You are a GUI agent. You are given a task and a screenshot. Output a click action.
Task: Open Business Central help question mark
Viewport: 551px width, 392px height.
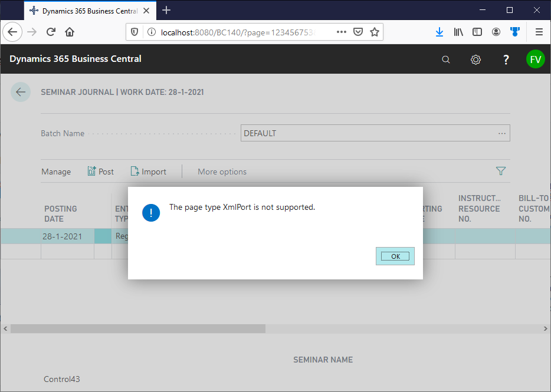point(506,60)
